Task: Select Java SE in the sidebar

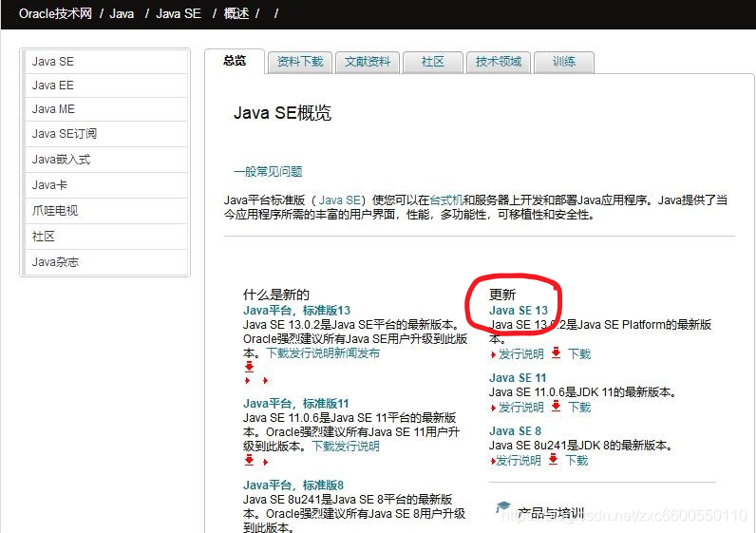Action: [x=105, y=62]
